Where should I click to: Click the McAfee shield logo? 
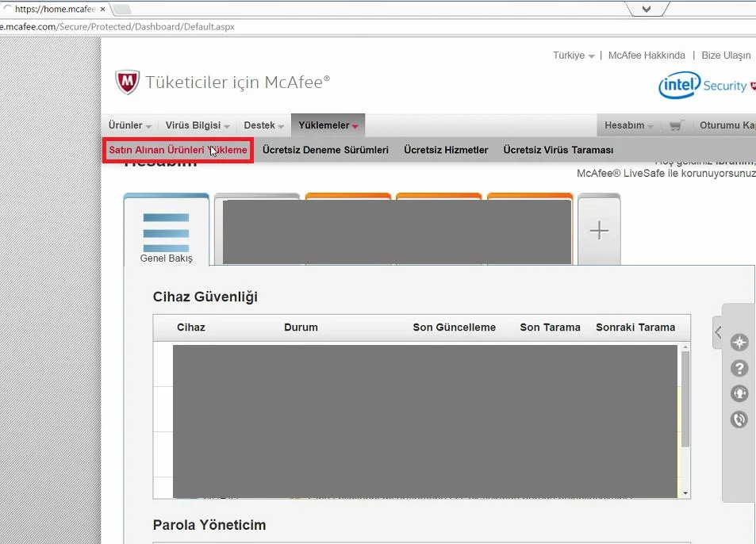click(127, 82)
